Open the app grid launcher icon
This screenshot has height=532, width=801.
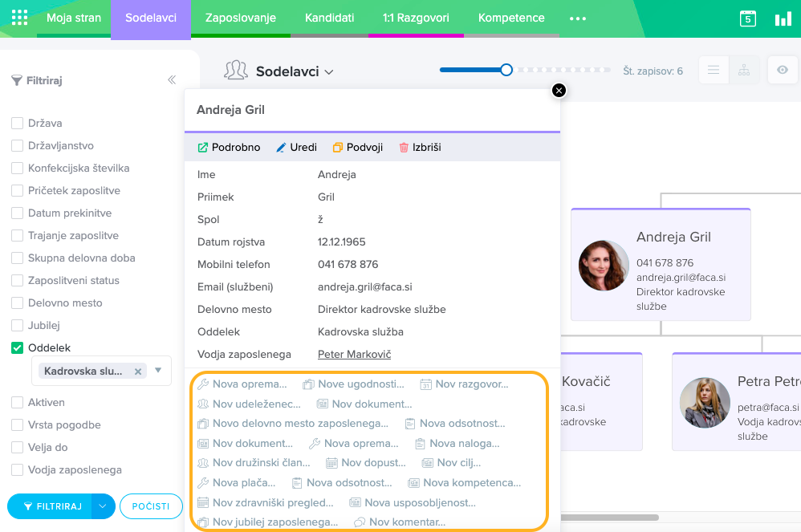tap(20, 18)
